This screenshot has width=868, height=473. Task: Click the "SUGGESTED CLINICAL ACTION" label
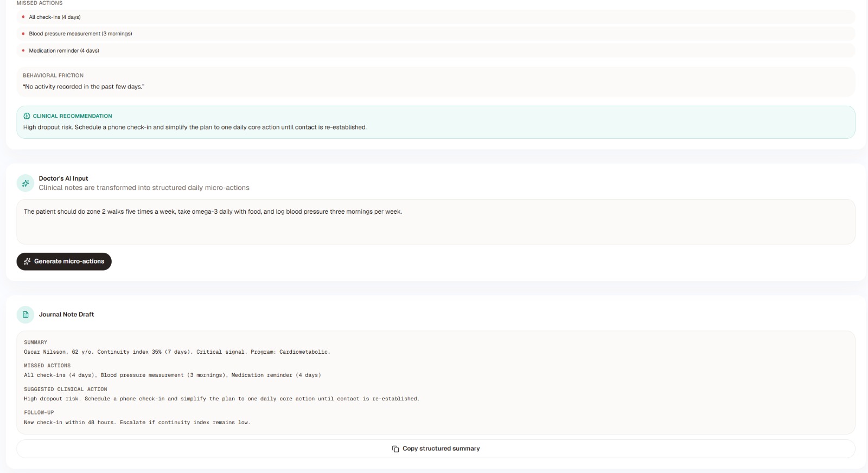66,389
